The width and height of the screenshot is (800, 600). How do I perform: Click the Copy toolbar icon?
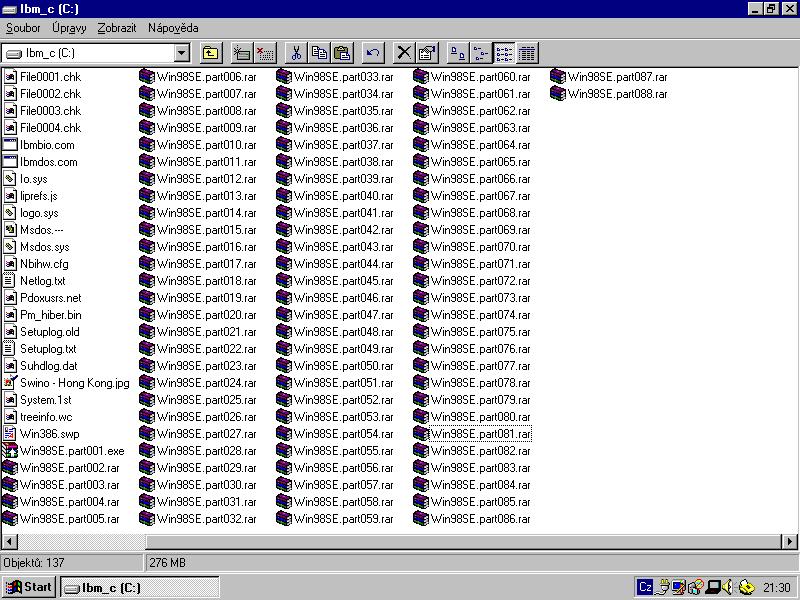tap(319, 53)
